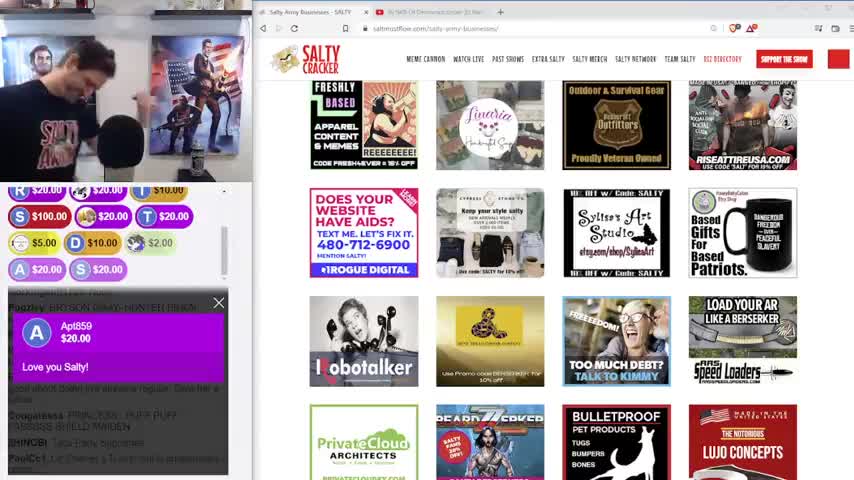The image size is (854, 480).
Task: Click the Salty Cracker site logo
Action: click(x=306, y=59)
